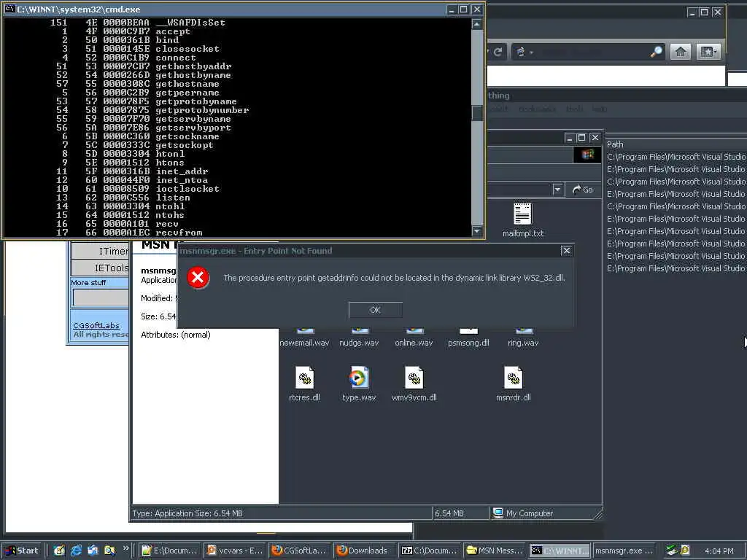
Task: Click the browser reload button
Action: [498, 52]
